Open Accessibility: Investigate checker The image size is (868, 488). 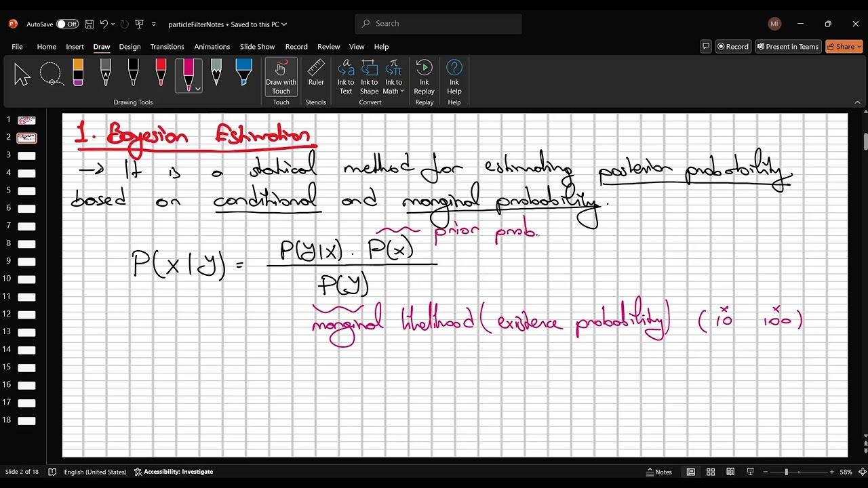(174, 472)
